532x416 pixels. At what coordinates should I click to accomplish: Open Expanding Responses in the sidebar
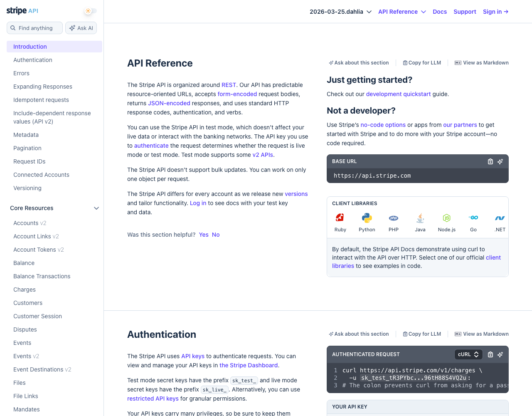pos(43,87)
